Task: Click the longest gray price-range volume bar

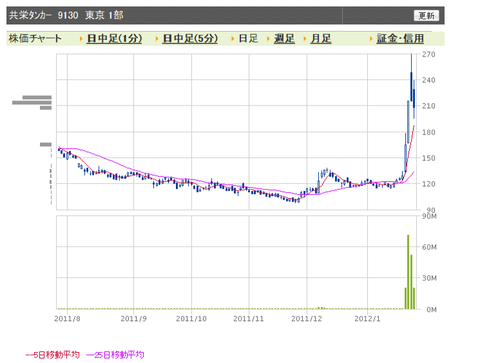Action: point(32,103)
